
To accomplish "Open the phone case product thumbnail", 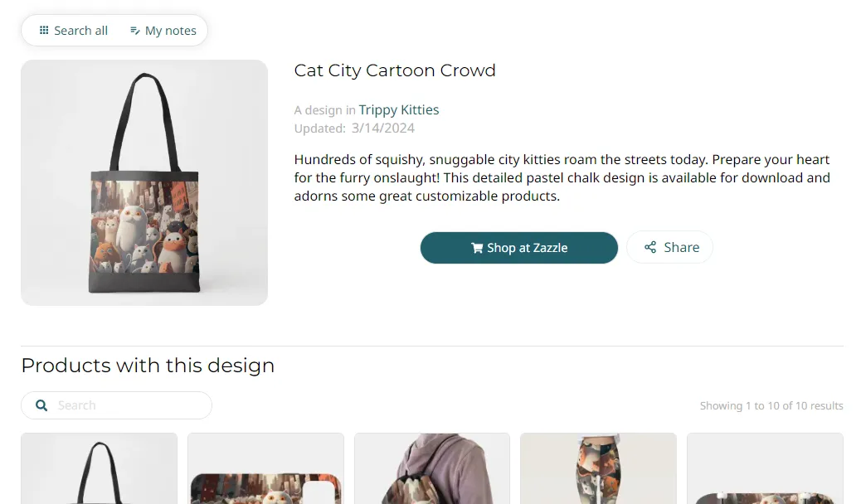I will 265,468.
